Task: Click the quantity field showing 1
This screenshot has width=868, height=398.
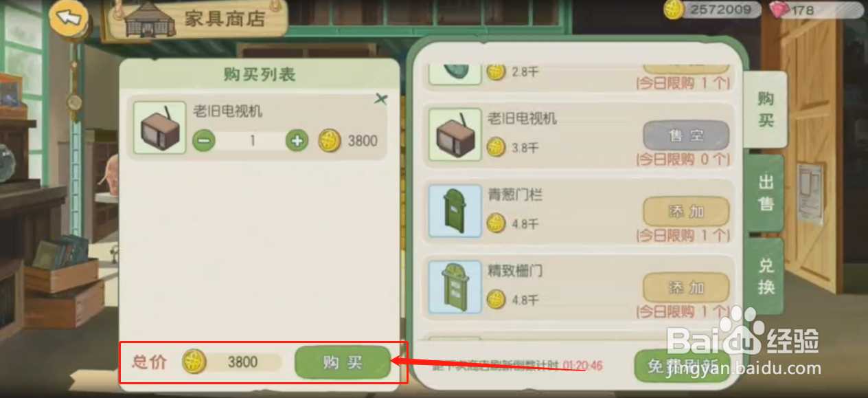Action: tap(252, 141)
